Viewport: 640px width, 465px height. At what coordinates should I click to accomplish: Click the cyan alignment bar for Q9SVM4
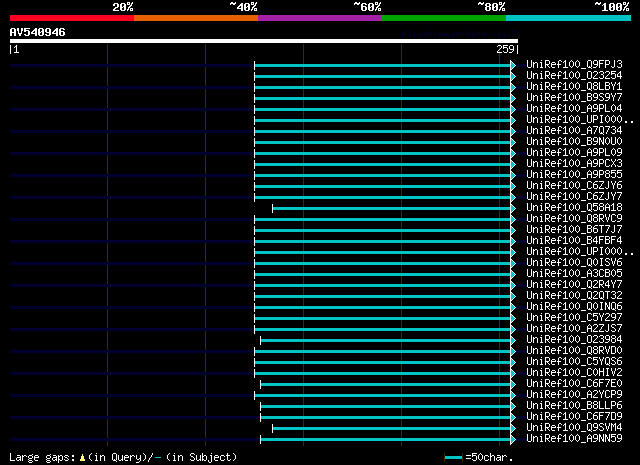[392, 429]
